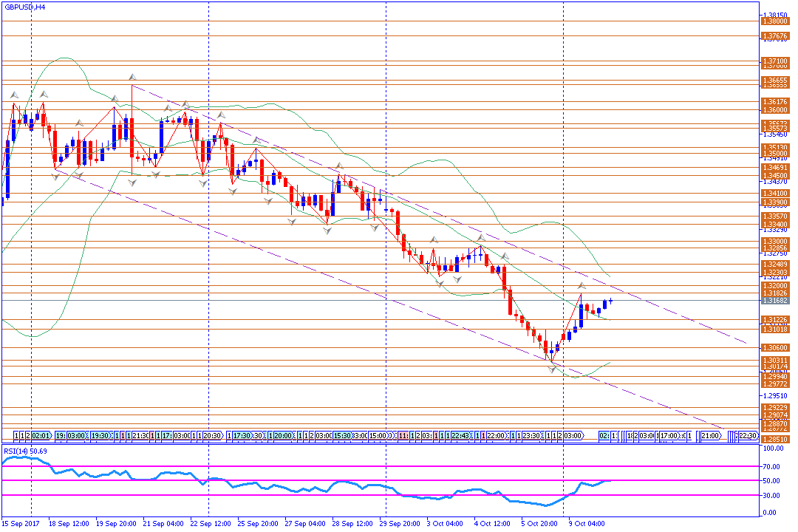Click the 4 Oct 12:00 date label
798x532 pixels.
coord(493,523)
